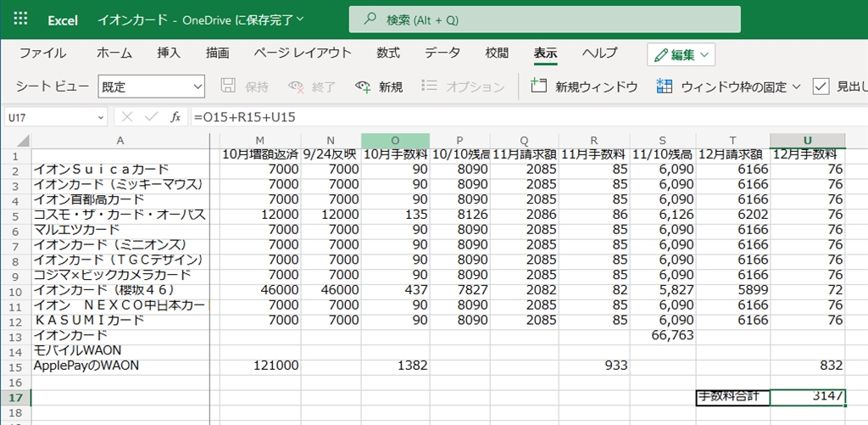Click the 5,827 cell in row 10
The height and width of the screenshot is (425, 868).
663,290
